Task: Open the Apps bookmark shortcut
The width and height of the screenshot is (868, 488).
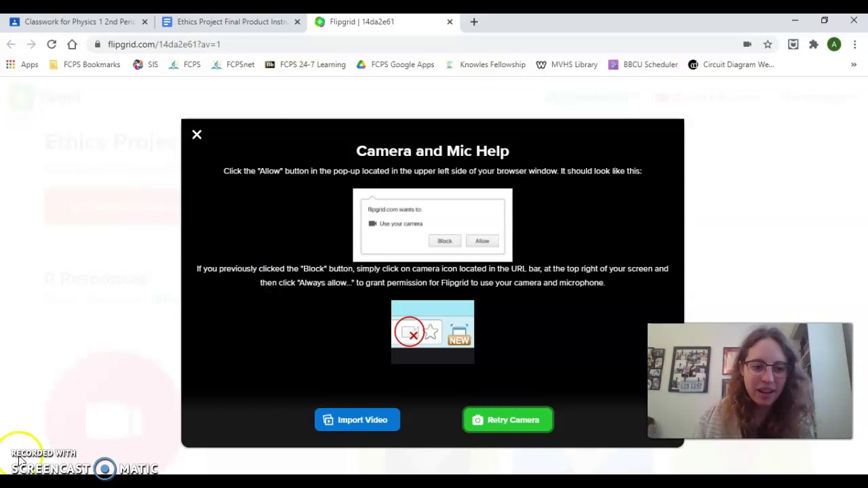Action: point(22,64)
